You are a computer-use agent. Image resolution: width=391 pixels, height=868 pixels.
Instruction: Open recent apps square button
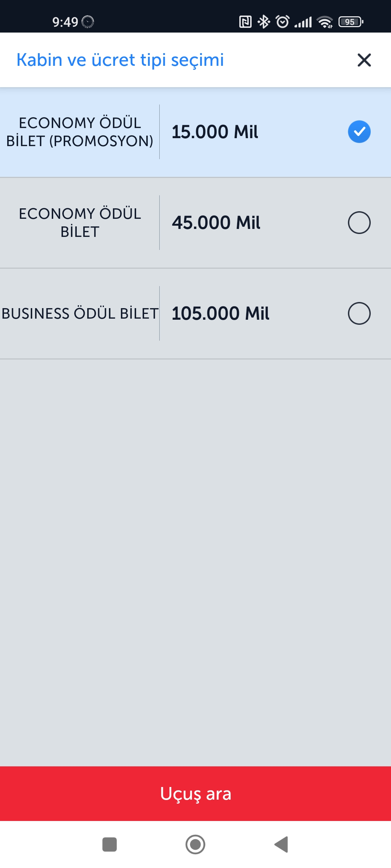pyautogui.click(x=110, y=844)
